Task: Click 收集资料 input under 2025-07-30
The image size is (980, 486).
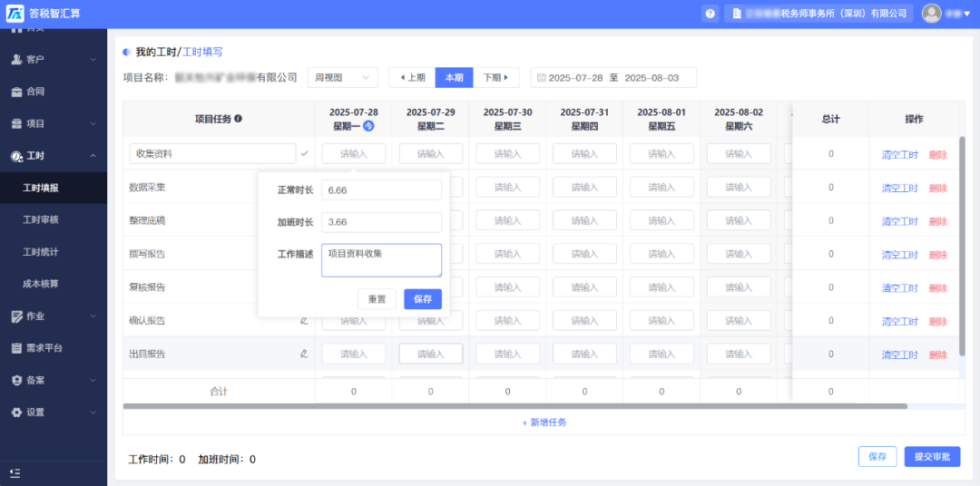Action: [507, 153]
